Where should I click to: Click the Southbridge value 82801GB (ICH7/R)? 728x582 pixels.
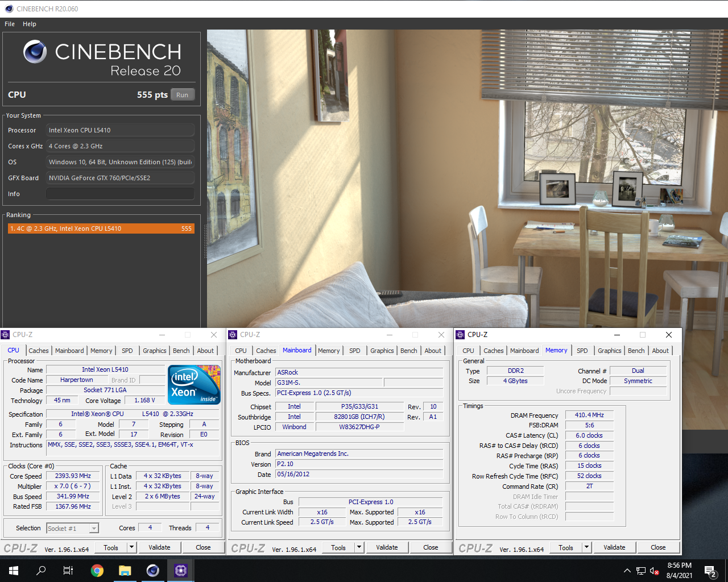(x=359, y=417)
